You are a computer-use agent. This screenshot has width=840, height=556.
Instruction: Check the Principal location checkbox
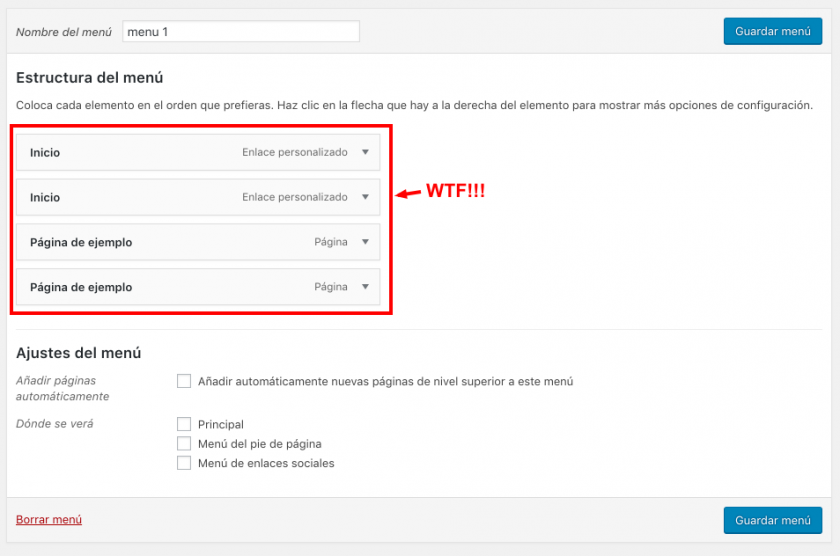184,424
